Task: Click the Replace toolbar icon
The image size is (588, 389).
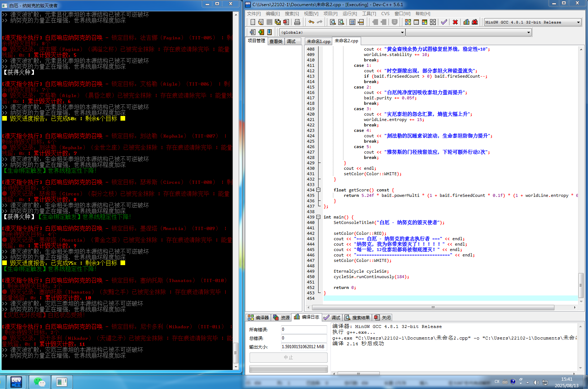Action: pyautogui.click(x=341, y=22)
